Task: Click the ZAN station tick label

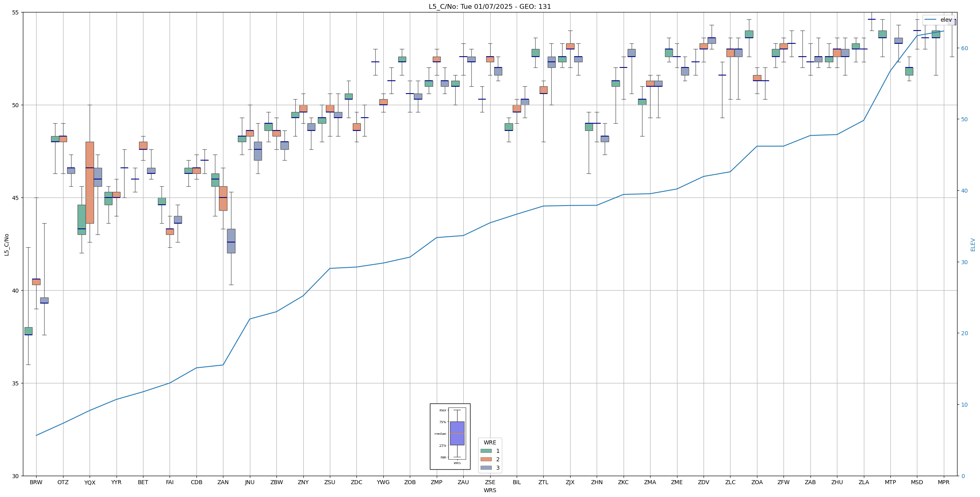Action: 223,483
